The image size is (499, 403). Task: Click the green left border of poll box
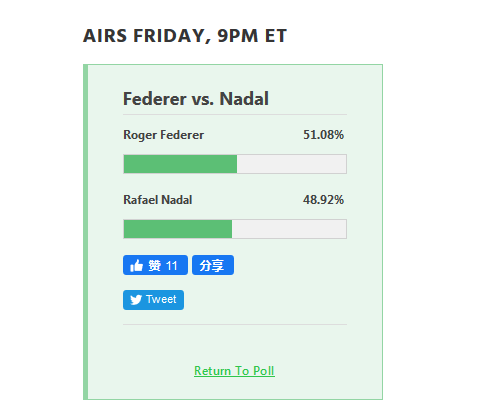pyautogui.click(x=86, y=232)
